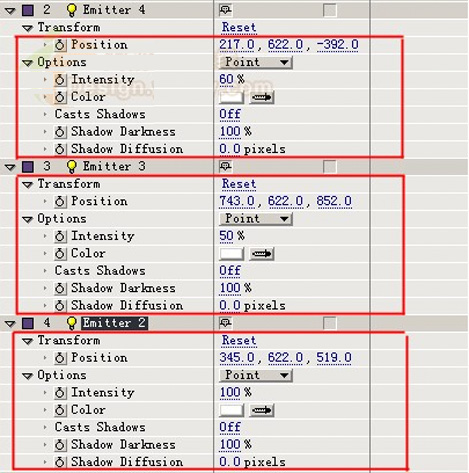469x473 pixels.
Task: Click the Emitter 3 Color eyedropper
Action: [262, 254]
